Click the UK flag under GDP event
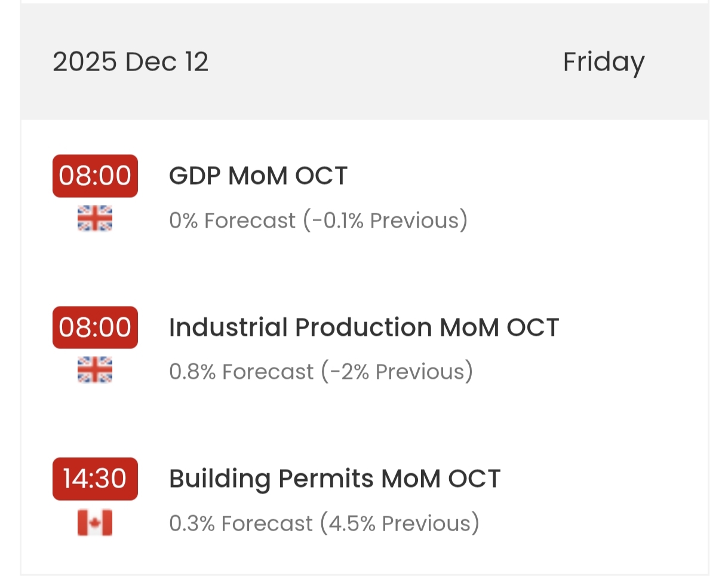Image resolution: width=728 pixels, height=579 pixels. pyautogui.click(x=95, y=218)
